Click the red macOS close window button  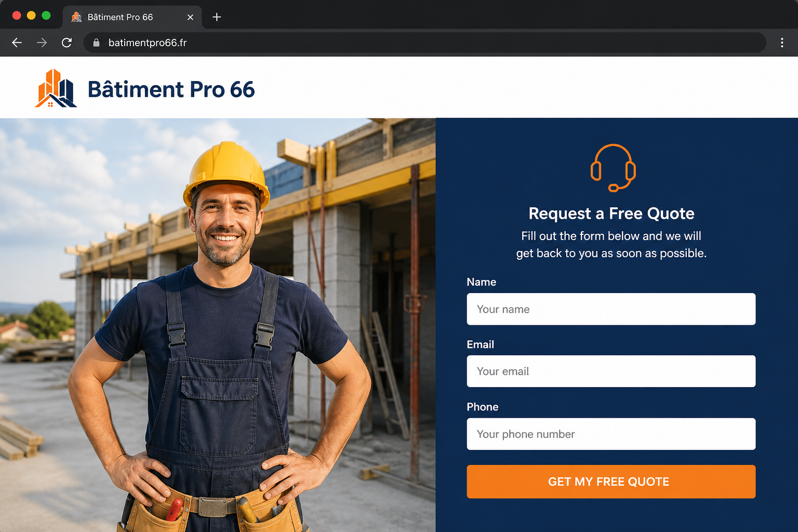[17, 16]
